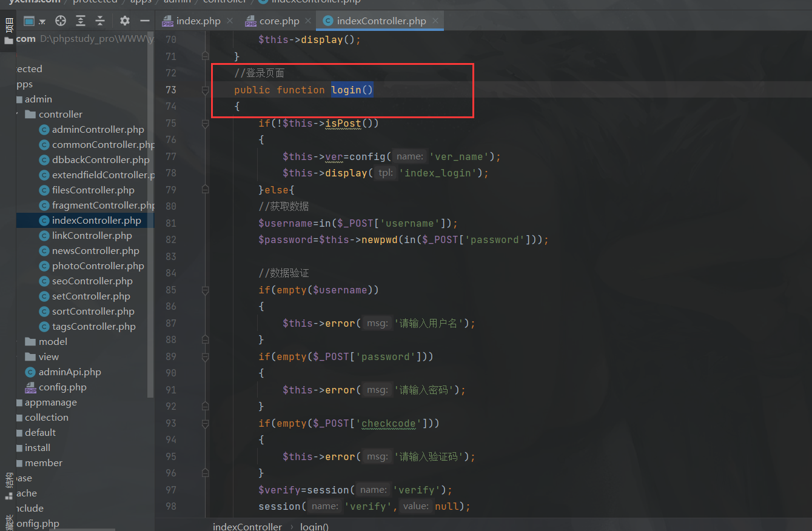Toggle the fold marker on line 79
The height and width of the screenshot is (531, 812).
point(205,190)
